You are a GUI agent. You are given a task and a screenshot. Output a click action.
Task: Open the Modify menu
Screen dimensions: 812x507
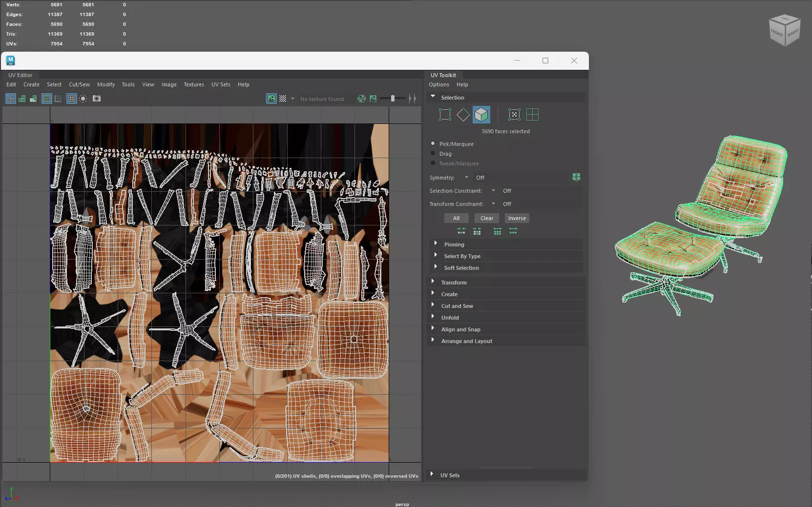coord(106,84)
